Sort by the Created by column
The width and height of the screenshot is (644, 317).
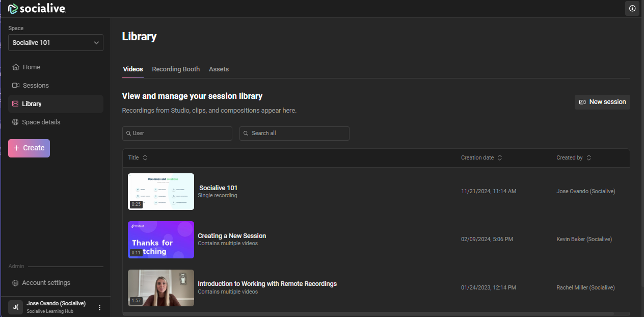click(x=574, y=158)
